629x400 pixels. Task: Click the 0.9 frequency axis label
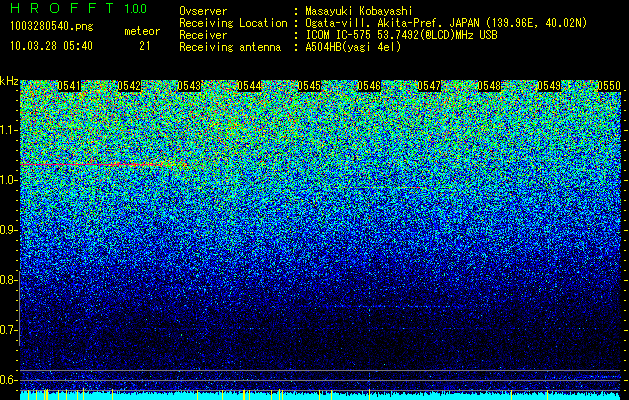(x=8, y=230)
